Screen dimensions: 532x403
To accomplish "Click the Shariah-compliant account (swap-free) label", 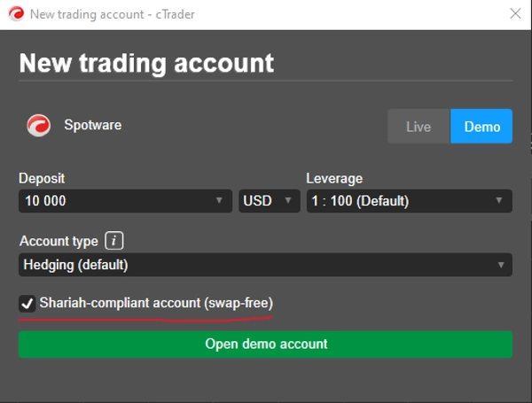I will (156, 303).
